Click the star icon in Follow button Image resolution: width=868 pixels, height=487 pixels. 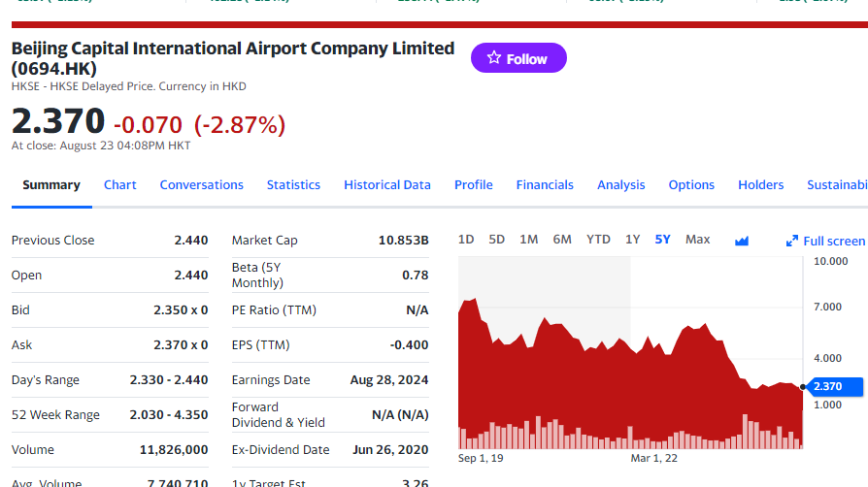[494, 57]
